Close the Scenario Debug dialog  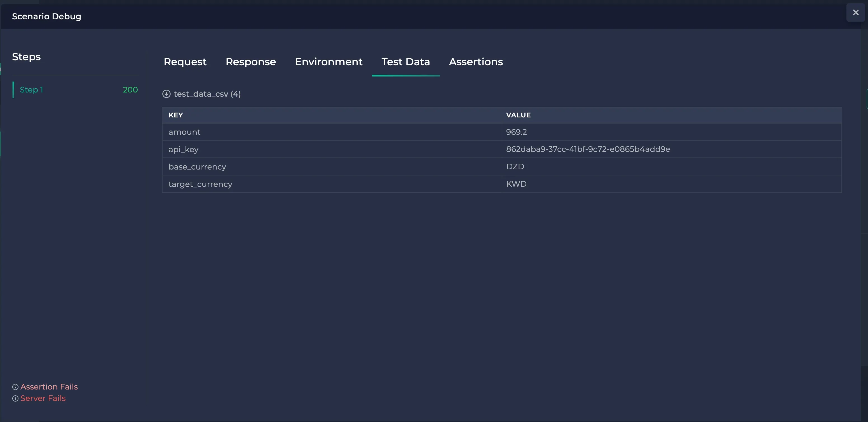(x=855, y=13)
